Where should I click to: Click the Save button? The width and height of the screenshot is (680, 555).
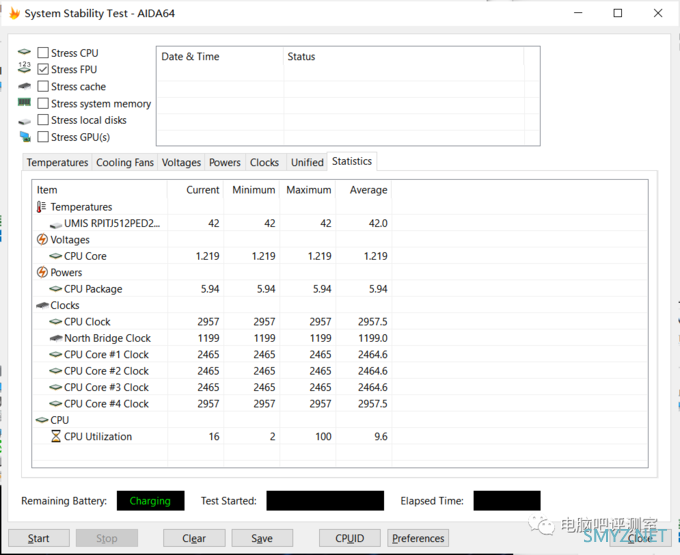[262, 538]
